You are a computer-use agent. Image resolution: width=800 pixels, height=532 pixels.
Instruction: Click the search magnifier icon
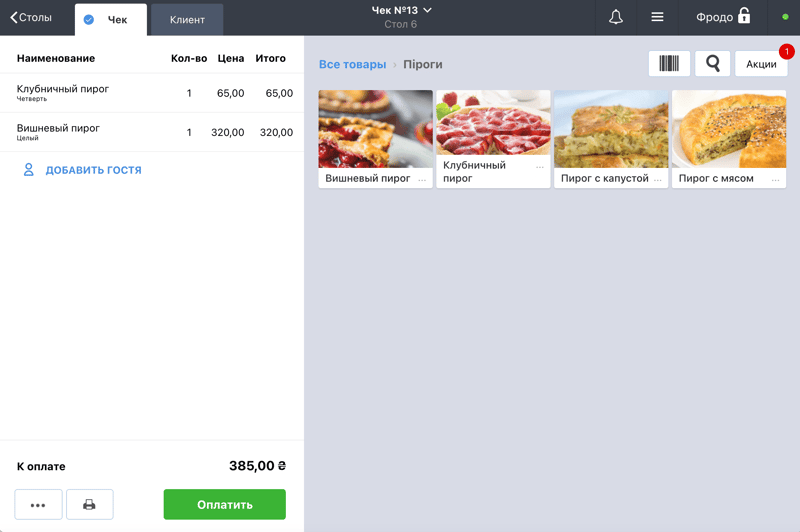pos(712,64)
